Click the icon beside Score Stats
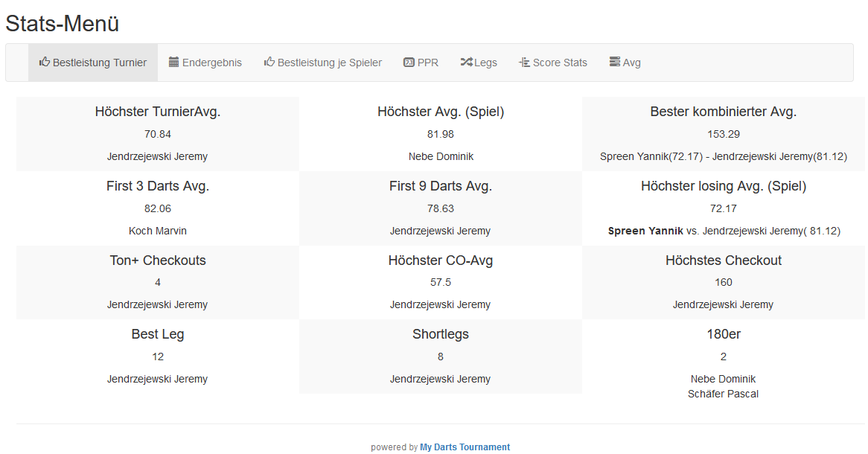Image resolution: width=868 pixels, height=454 pixels. click(x=524, y=63)
